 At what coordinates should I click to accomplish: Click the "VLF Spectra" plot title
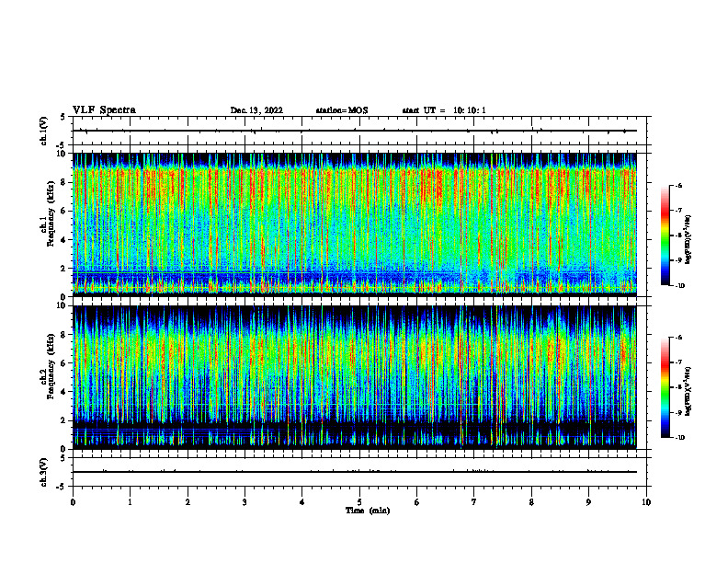(x=104, y=110)
